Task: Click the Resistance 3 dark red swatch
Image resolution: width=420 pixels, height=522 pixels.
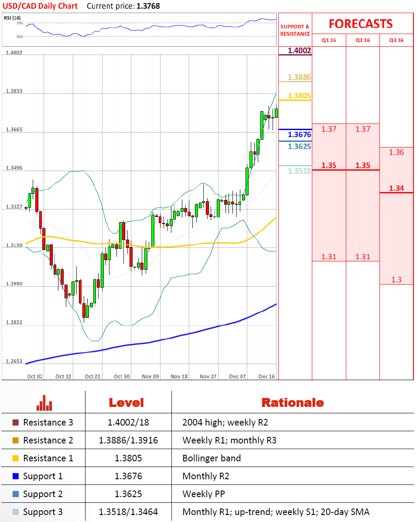Action: tap(16, 422)
